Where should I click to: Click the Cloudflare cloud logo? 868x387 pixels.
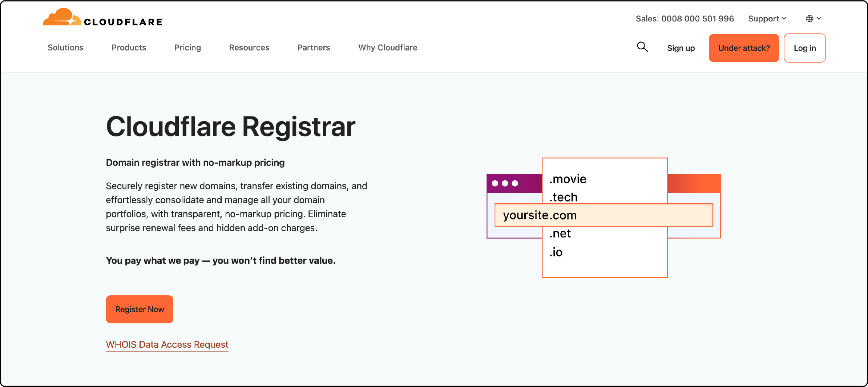tap(62, 17)
